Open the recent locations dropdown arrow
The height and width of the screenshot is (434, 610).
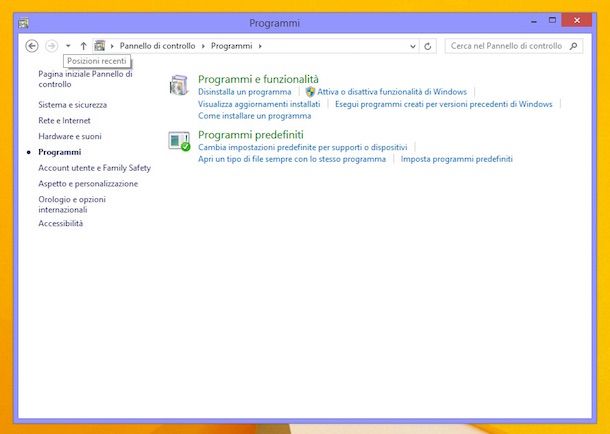click(68, 46)
